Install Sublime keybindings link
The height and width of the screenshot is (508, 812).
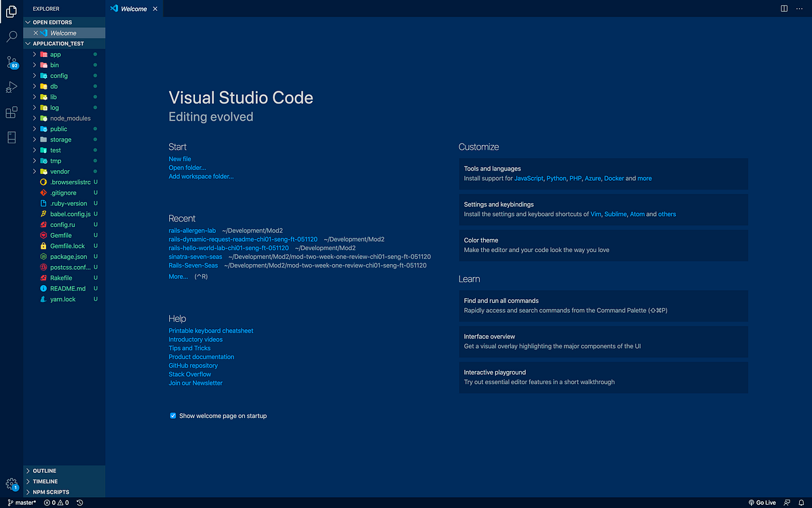click(616, 214)
